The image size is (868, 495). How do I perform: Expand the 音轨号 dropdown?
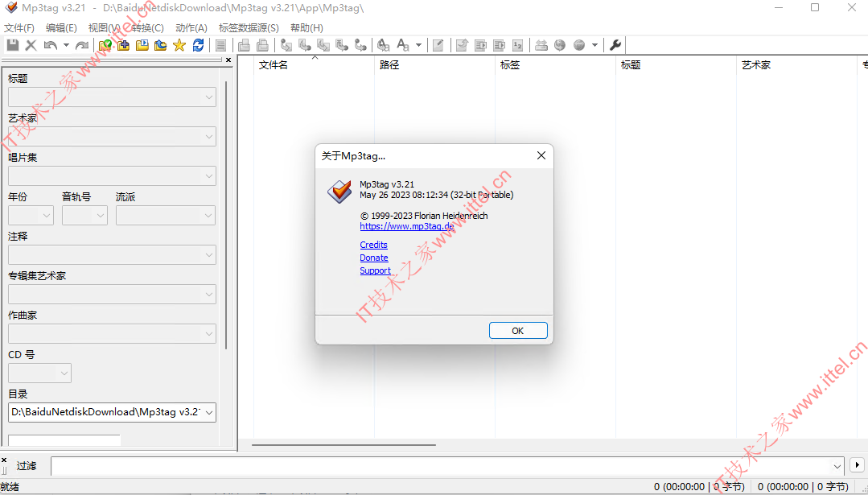(101, 216)
